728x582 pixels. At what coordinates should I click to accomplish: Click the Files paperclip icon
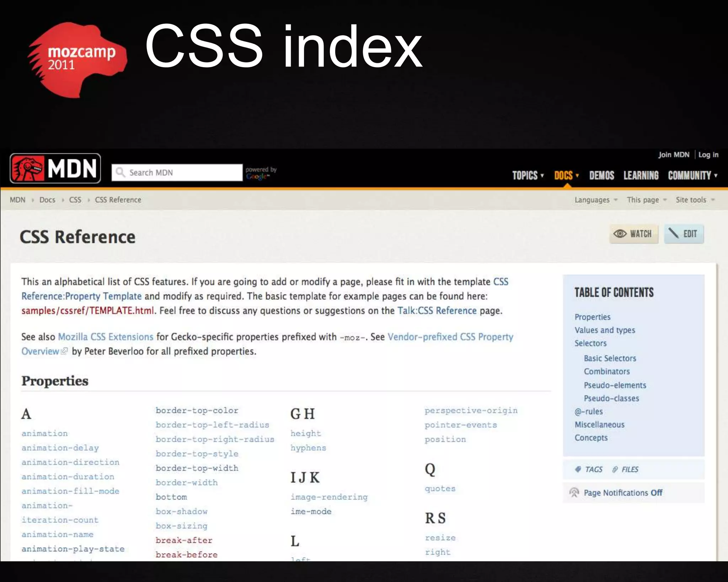point(615,469)
